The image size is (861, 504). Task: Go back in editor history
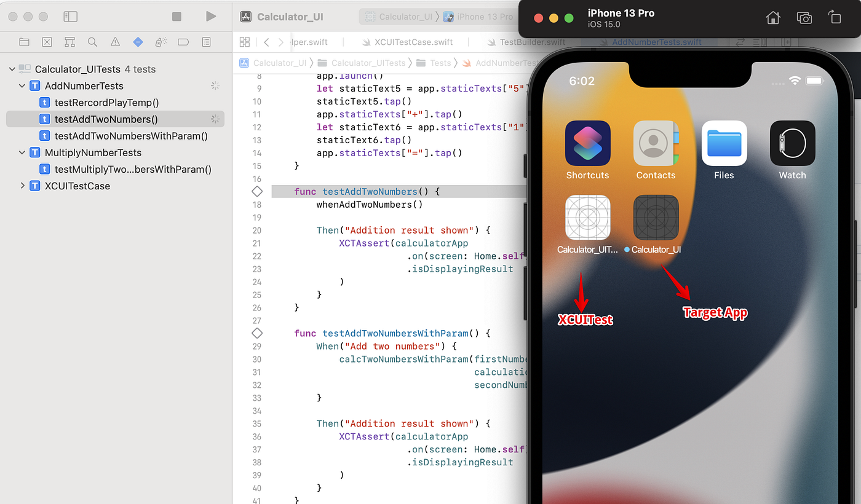[266, 42]
